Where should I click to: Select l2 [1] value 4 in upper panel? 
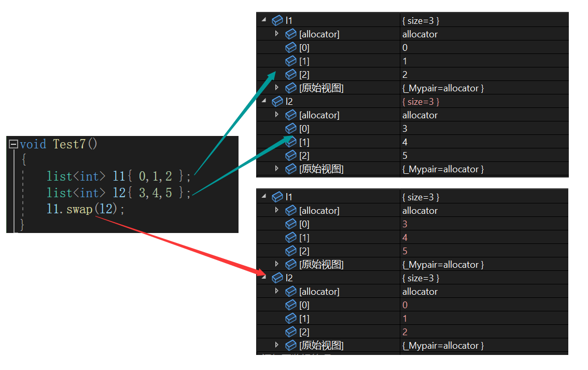tap(404, 142)
